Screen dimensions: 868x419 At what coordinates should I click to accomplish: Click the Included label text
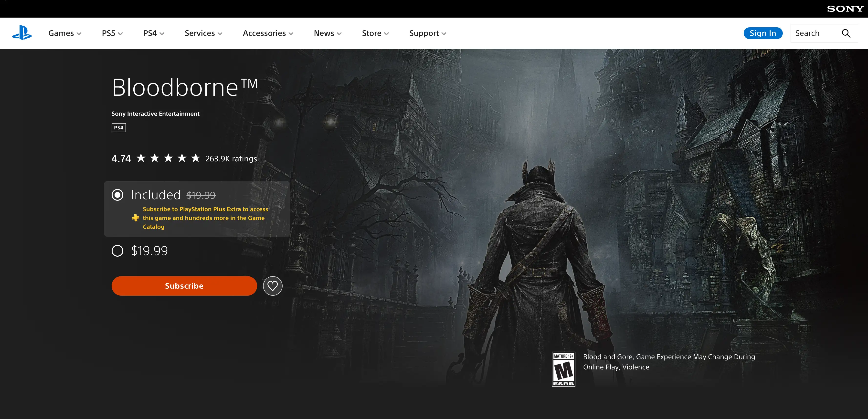[x=156, y=195]
